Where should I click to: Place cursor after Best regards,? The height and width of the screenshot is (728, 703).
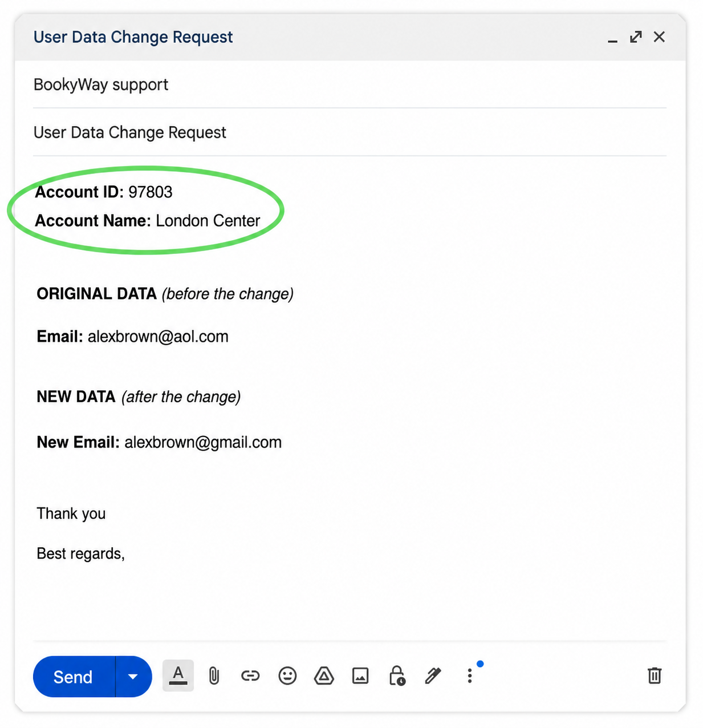(125, 553)
